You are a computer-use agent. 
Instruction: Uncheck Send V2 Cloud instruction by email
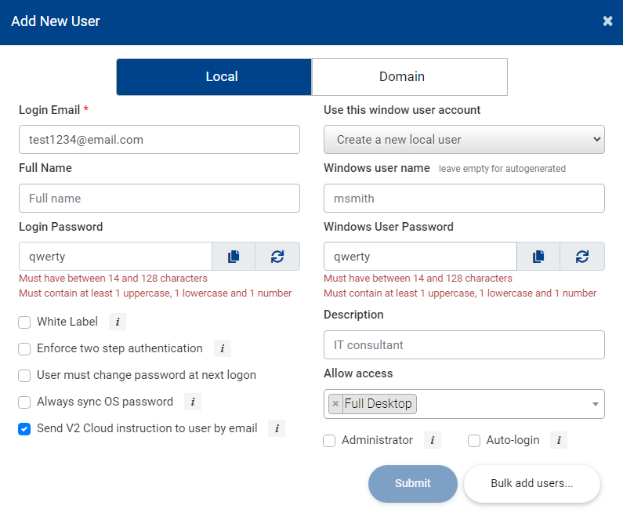pos(24,429)
